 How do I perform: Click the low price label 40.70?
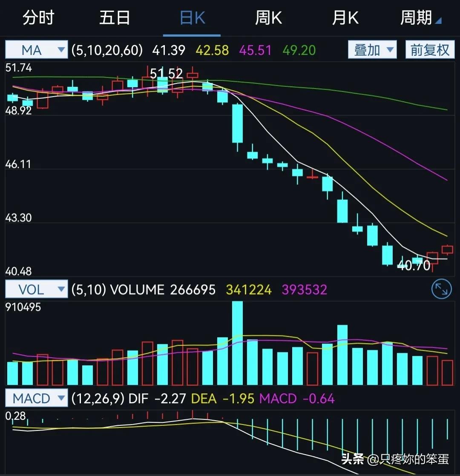coord(414,266)
